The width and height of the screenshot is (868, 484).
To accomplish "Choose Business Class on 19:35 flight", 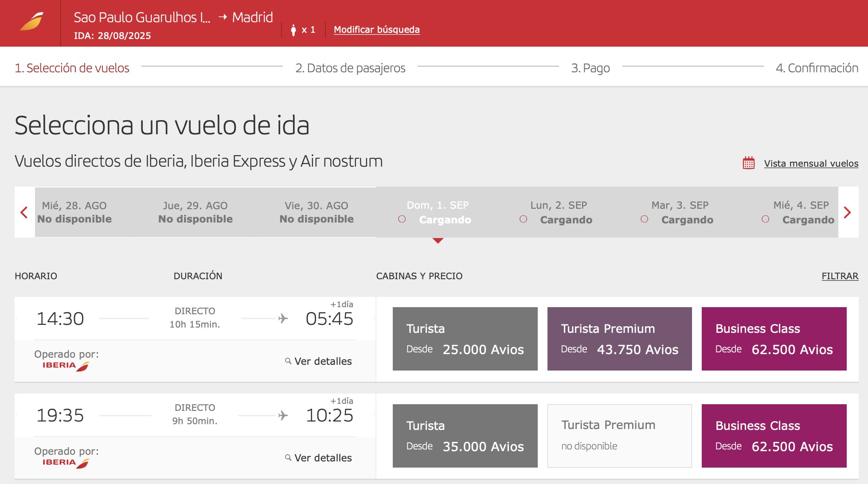I will point(774,436).
